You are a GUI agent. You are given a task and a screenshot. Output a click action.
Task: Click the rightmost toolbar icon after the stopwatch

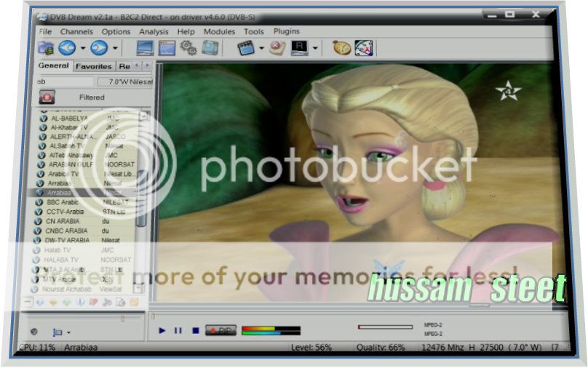(364, 48)
